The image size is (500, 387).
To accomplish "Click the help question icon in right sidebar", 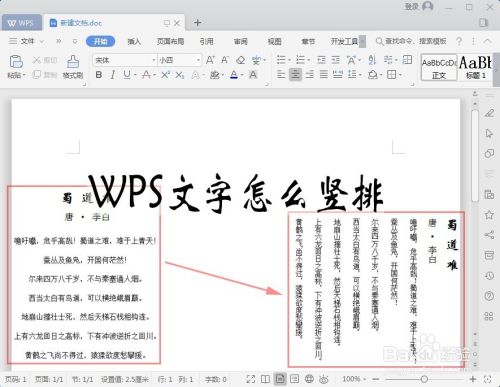I will 489,296.
